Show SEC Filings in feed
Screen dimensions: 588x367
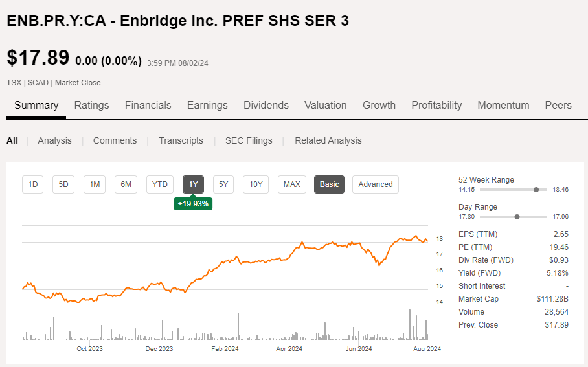(x=249, y=140)
